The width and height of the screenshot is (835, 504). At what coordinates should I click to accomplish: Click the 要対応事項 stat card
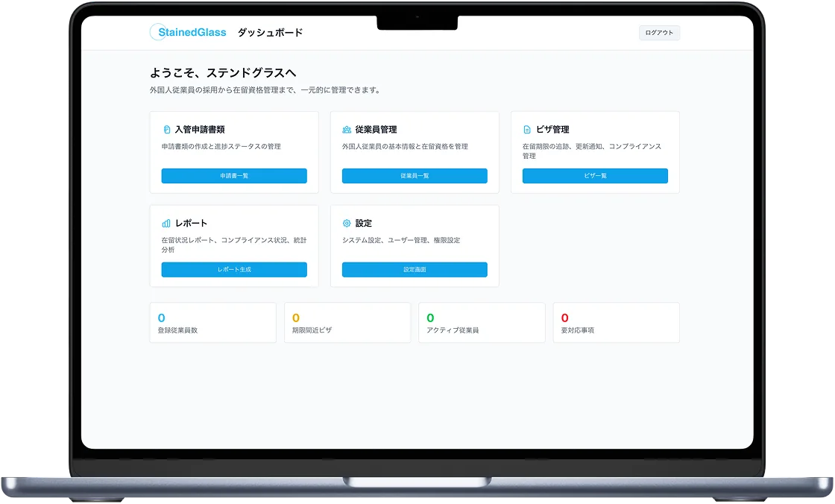[x=616, y=323]
